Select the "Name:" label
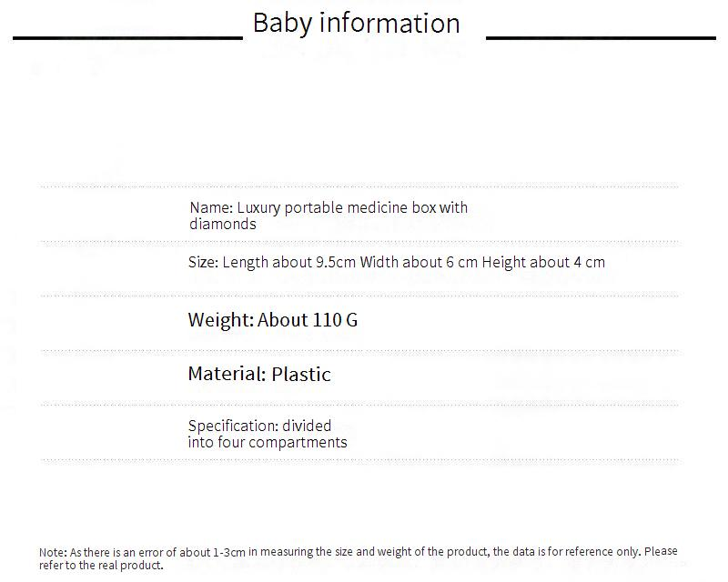This screenshot has height=582, width=728. (212, 207)
